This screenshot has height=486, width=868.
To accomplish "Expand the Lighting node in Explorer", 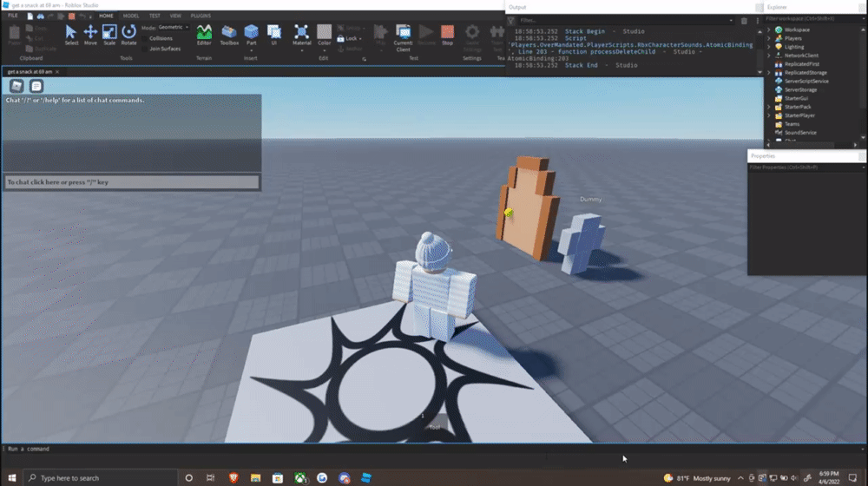I will [769, 47].
